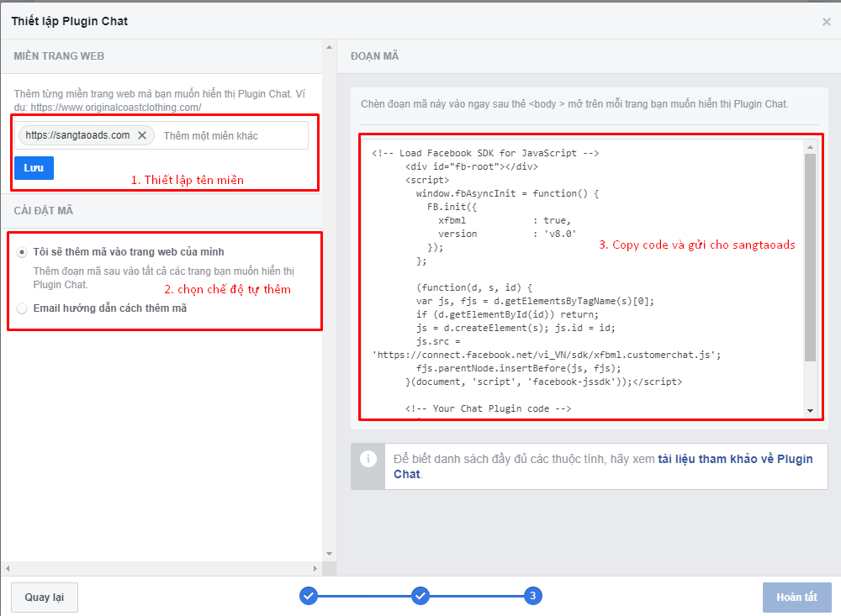
Task: Click the Quay lại button
Action: point(45,597)
